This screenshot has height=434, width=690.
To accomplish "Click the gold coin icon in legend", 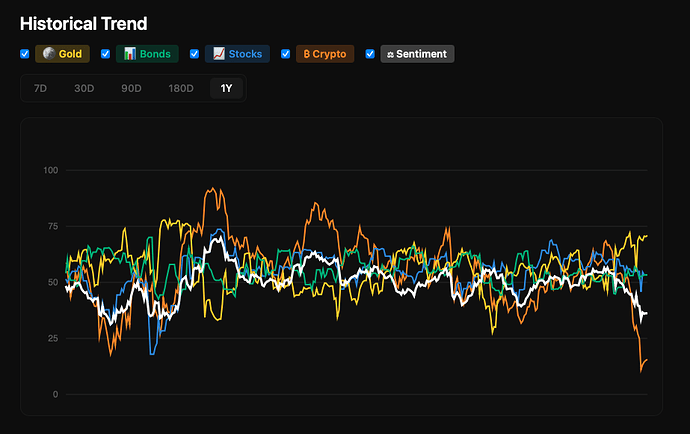I will click(47, 54).
